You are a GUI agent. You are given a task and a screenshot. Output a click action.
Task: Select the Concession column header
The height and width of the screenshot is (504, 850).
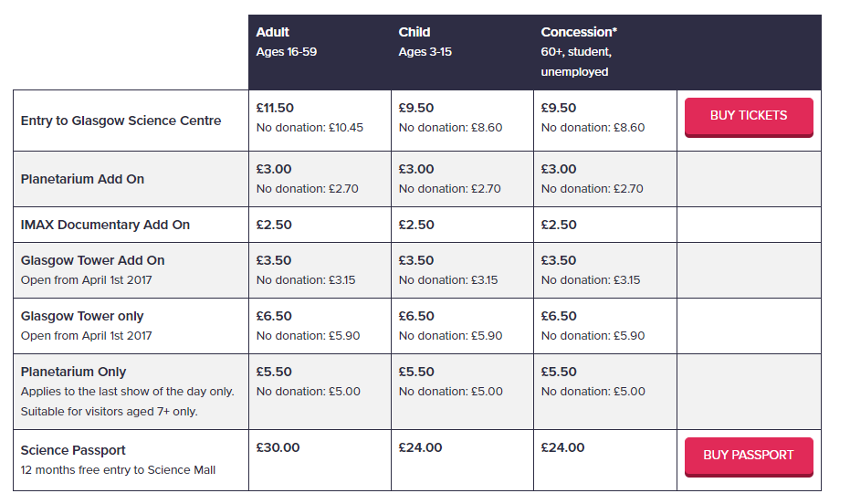[x=579, y=32]
